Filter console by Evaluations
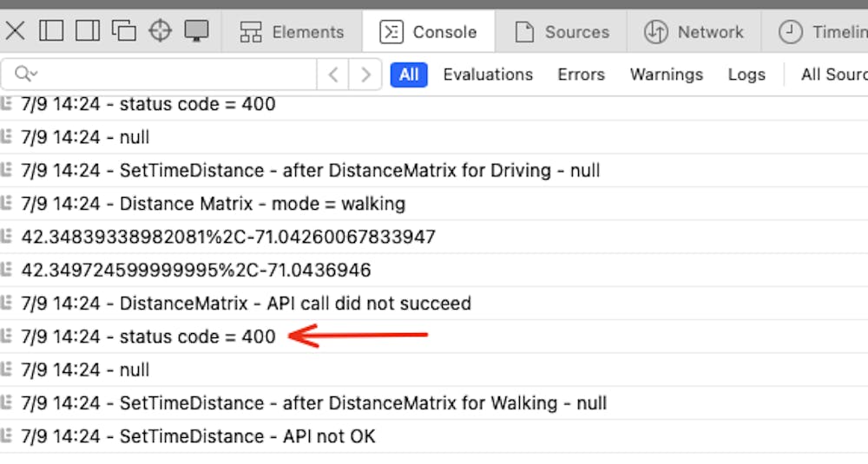Screen dimensions: 868x464 click(x=488, y=75)
